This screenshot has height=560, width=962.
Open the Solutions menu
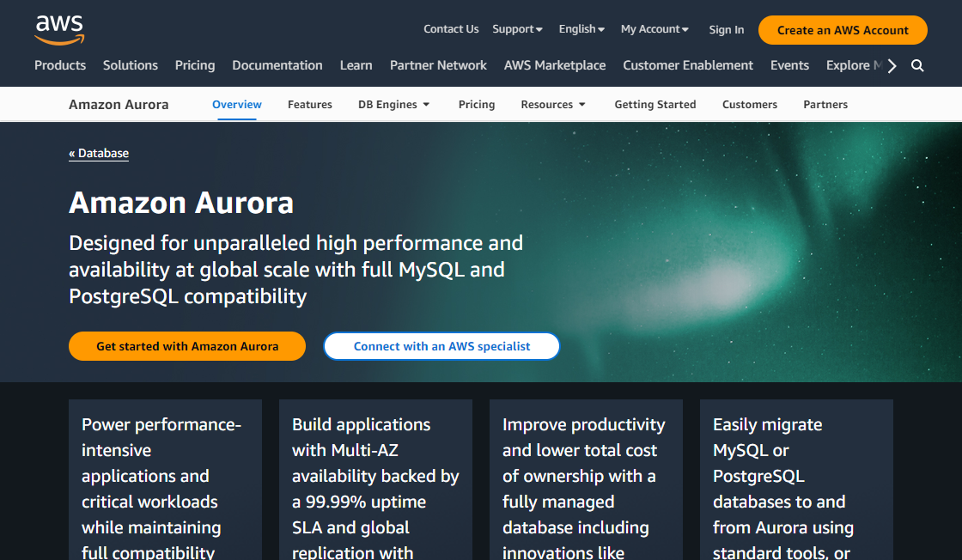pyautogui.click(x=130, y=65)
